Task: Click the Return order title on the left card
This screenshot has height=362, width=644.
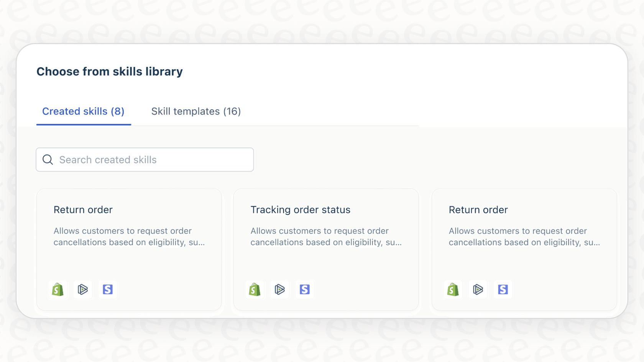Action: click(x=83, y=210)
